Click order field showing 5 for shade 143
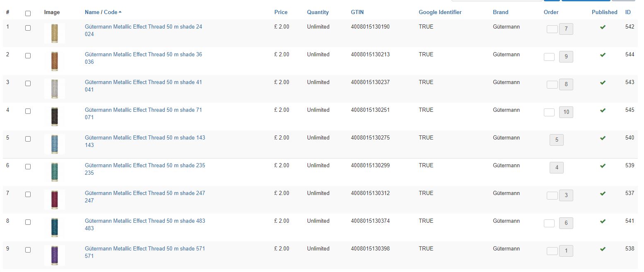This screenshot has height=272, width=644. pyautogui.click(x=556, y=140)
